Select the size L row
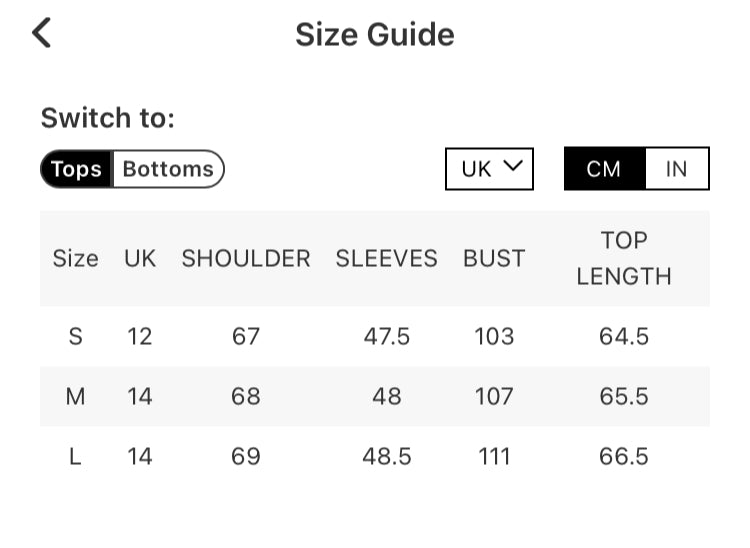The width and height of the screenshot is (750, 548). [75, 456]
